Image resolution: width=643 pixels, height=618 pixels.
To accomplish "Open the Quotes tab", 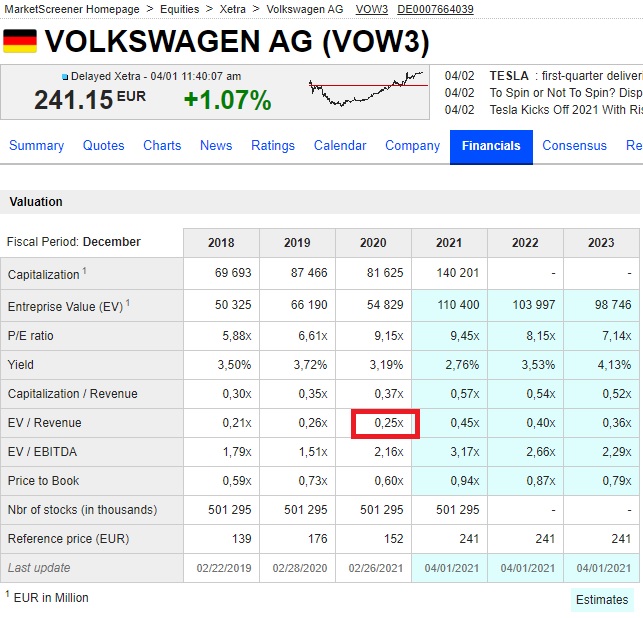I will coord(103,146).
